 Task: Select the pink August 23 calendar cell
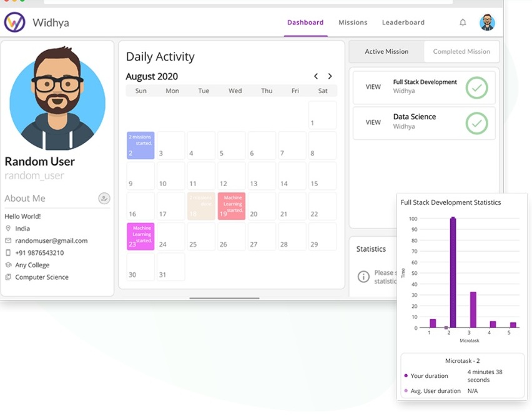[140, 237]
